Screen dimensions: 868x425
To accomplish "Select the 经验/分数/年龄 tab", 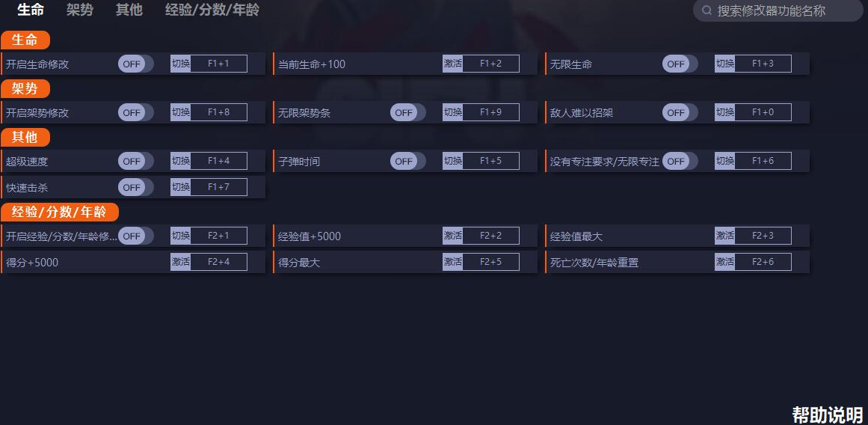I will pyautogui.click(x=212, y=10).
